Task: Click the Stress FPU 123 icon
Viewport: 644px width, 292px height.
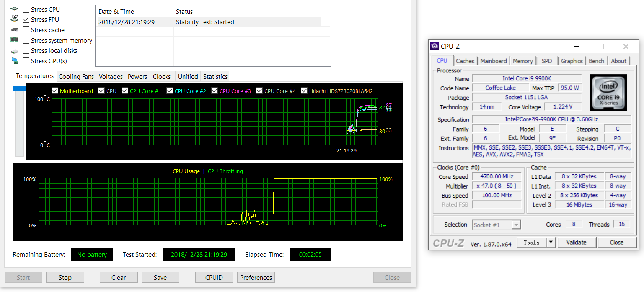Action: point(15,19)
